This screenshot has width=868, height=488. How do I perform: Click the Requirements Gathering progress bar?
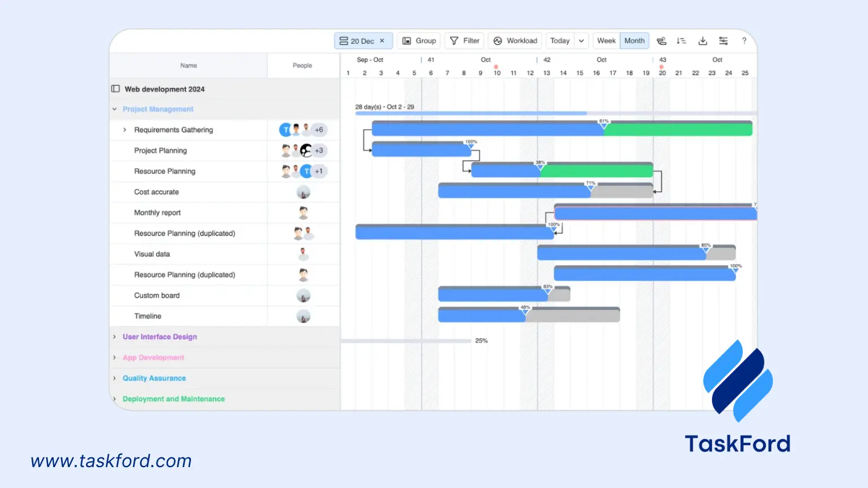click(x=486, y=128)
